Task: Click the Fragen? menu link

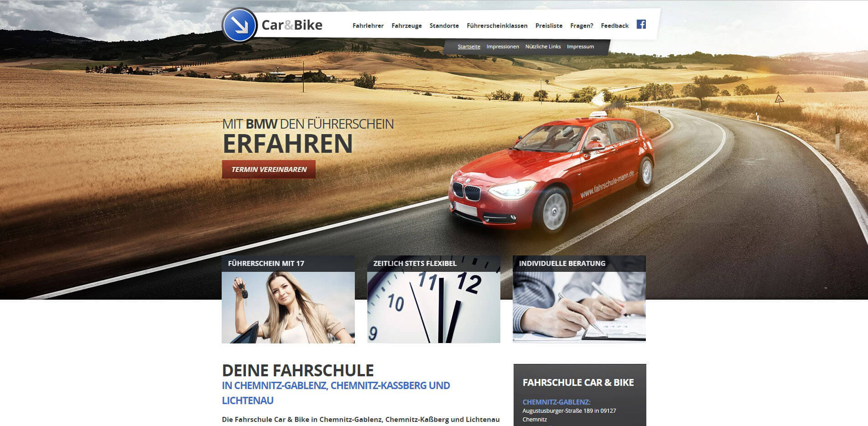Action: coord(582,26)
